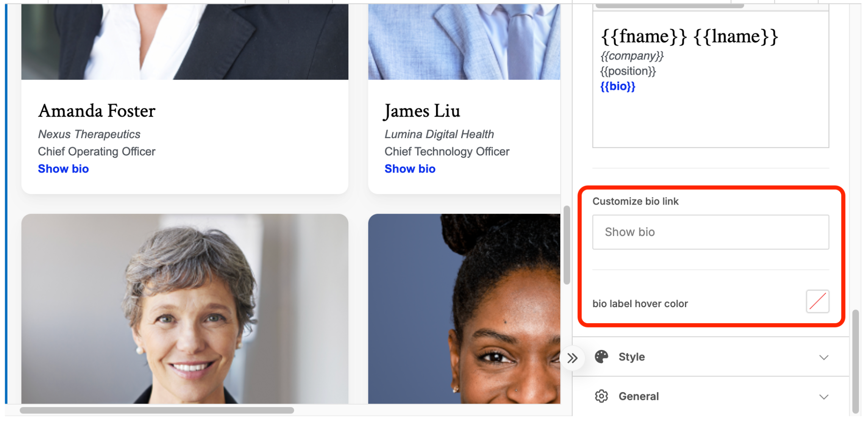Screen dimensions: 868x441
Task: Click the settings panel vertical scrollbar
Action: click(x=856, y=361)
